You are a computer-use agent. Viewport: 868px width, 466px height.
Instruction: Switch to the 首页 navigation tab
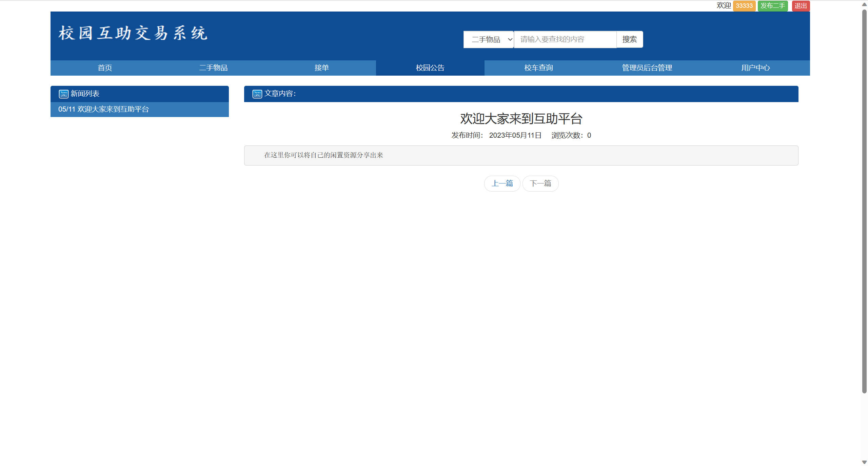click(x=104, y=68)
